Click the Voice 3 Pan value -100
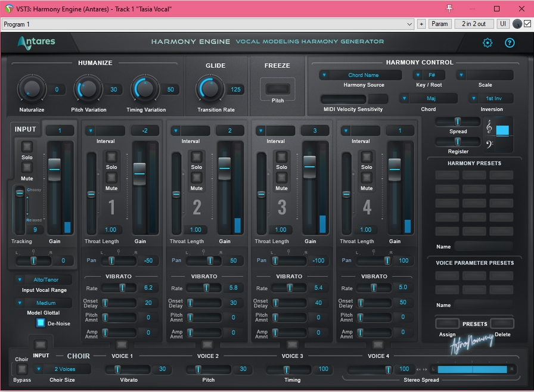This screenshot has width=534, height=392. [318, 261]
